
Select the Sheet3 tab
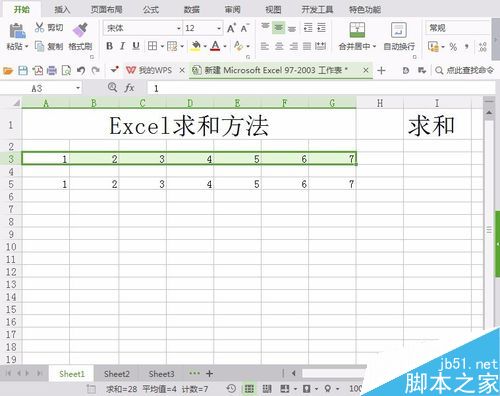pyautogui.click(x=161, y=374)
